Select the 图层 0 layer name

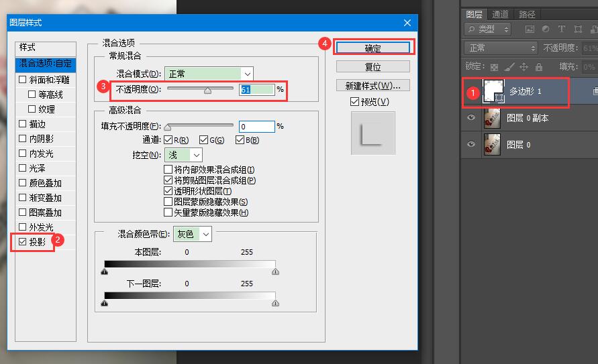pos(518,145)
